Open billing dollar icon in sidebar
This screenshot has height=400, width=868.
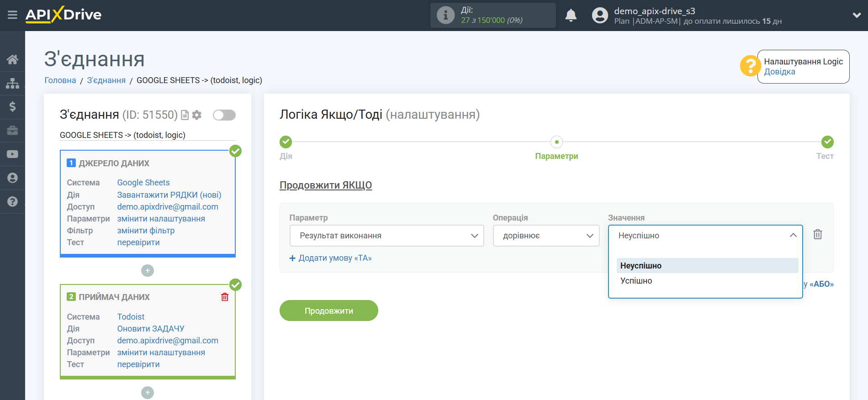pyautogui.click(x=12, y=107)
